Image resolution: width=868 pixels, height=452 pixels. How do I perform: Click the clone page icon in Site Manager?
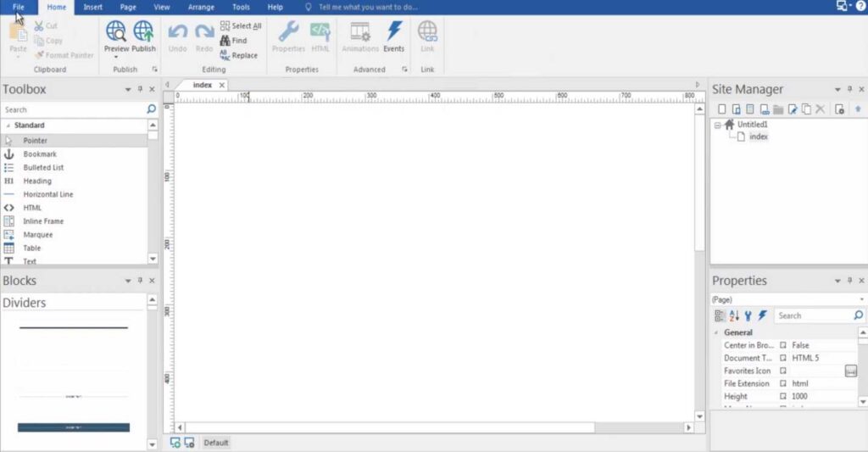807,109
